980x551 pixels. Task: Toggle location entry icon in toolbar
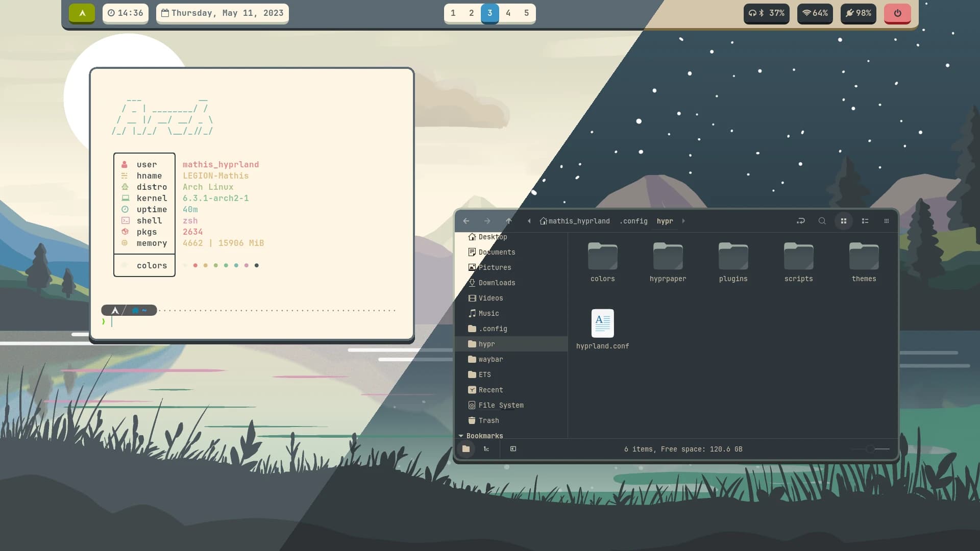[800, 221]
